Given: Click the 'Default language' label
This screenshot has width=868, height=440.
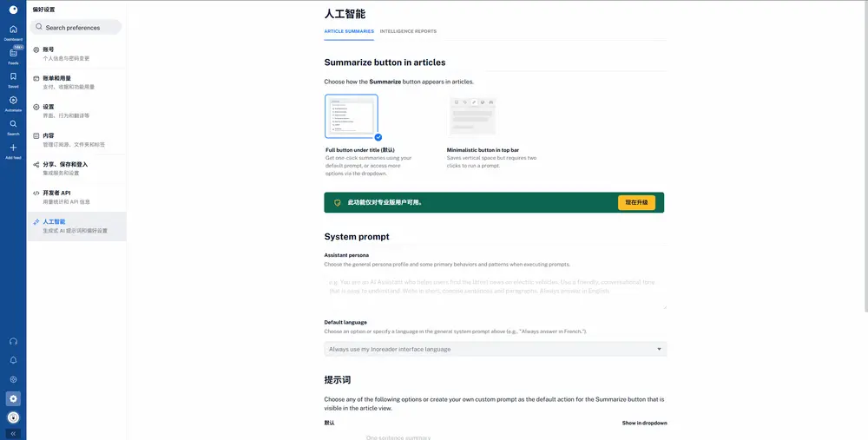Looking at the screenshot, I should tap(345, 322).
